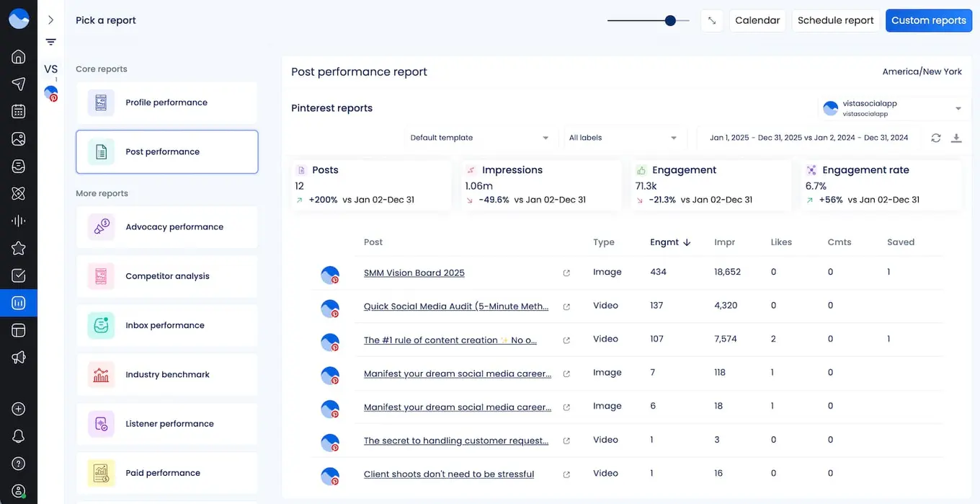
Task: Click the Media library image icon
Action: (x=18, y=138)
